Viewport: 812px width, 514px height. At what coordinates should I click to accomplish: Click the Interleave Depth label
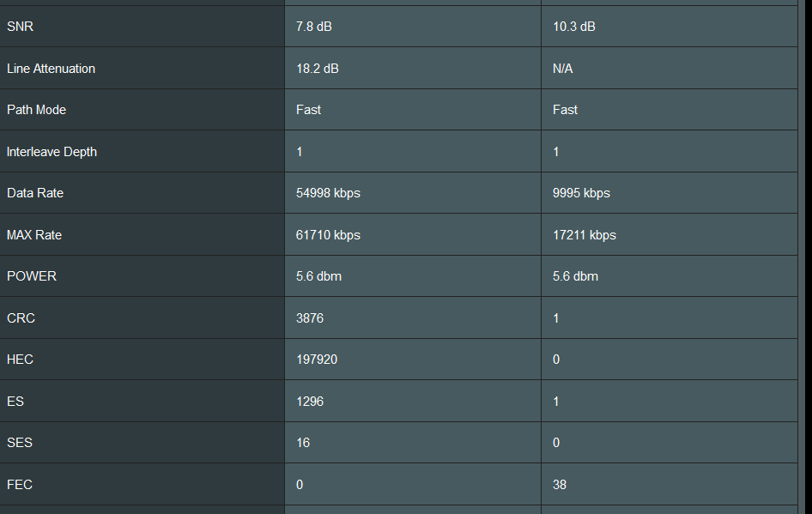tap(52, 152)
